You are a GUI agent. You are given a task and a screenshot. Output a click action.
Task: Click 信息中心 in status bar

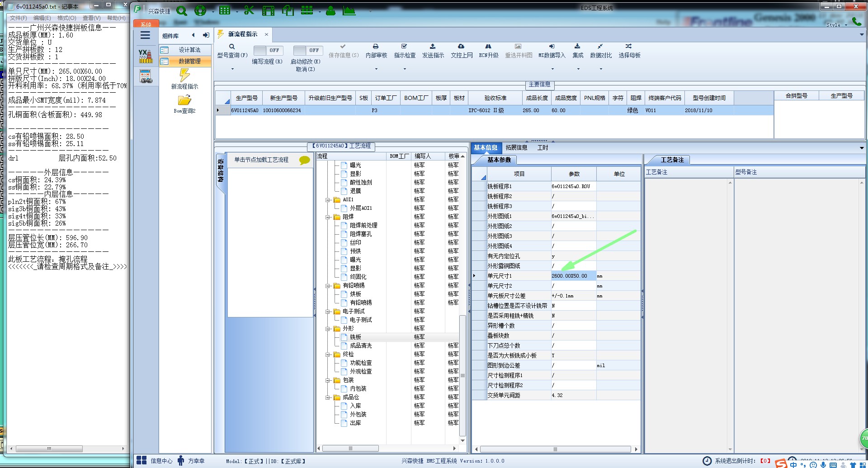click(155, 461)
